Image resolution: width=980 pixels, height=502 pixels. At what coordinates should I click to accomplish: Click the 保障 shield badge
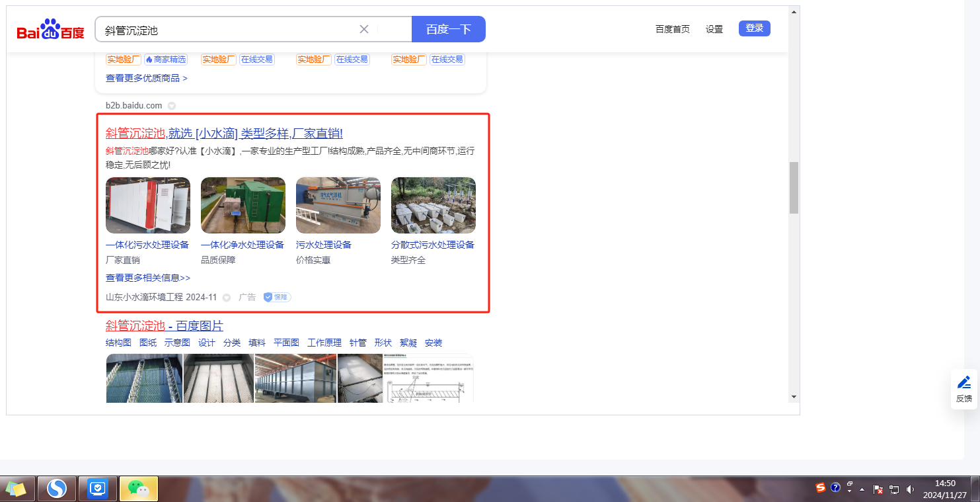point(277,298)
